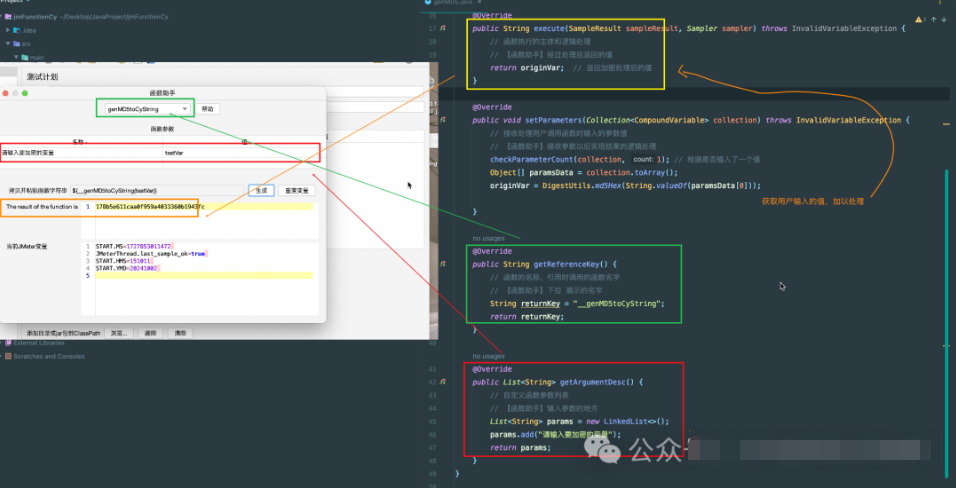The width and height of the screenshot is (956, 488).
Task: Click the 名称 column header in parameters table
Action: [x=81, y=141]
